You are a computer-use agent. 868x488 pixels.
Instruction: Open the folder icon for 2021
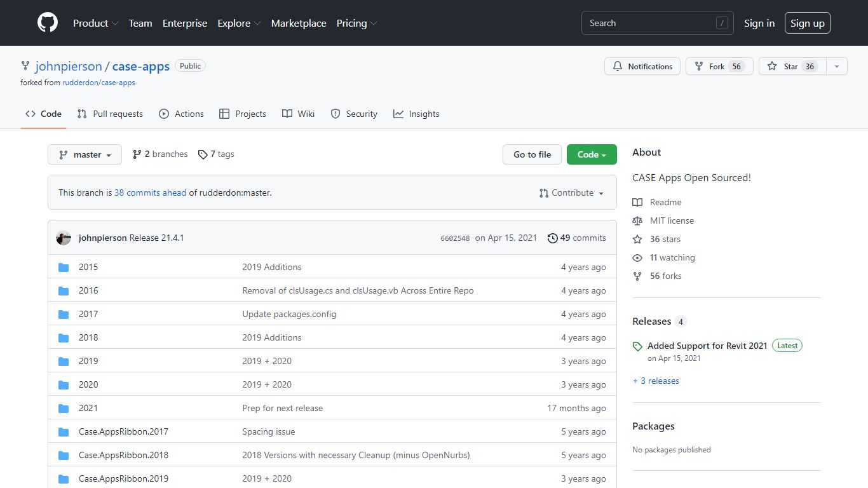click(64, 408)
